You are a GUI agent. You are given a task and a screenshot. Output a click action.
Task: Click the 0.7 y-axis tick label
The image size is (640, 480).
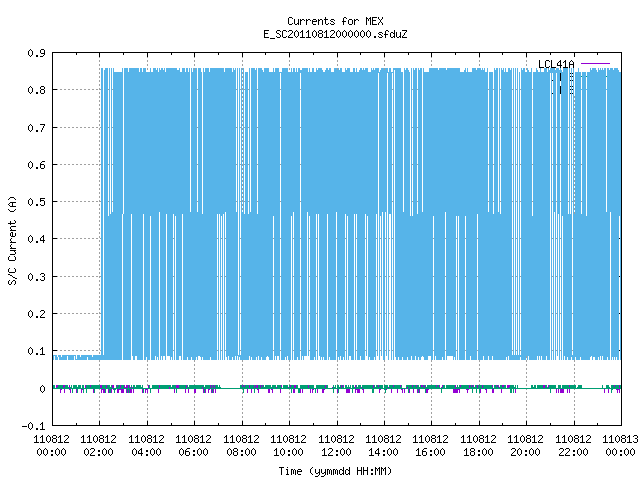pos(36,128)
